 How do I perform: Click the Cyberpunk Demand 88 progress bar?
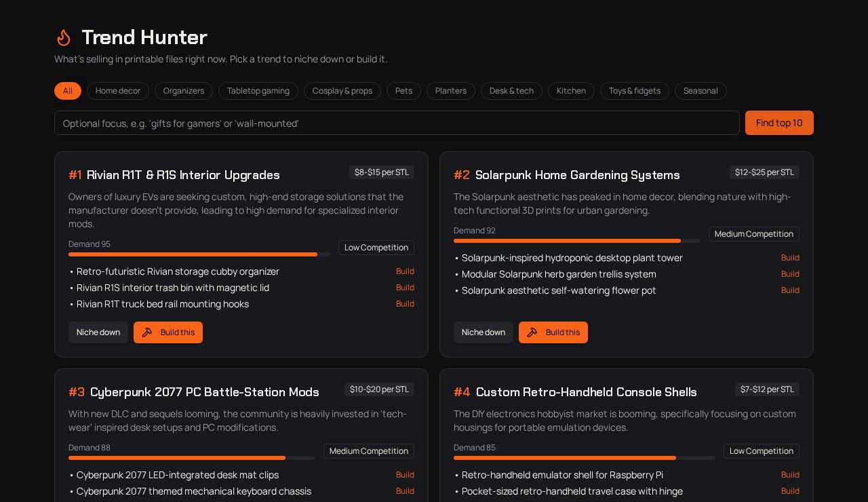(x=192, y=458)
